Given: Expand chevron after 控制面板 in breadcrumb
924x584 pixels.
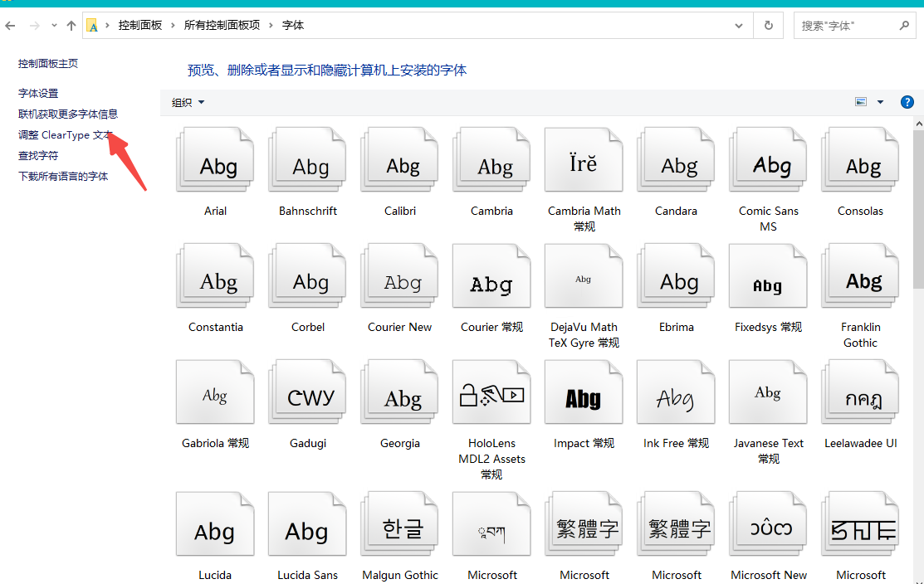Looking at the screenshot, I should coord(173,26).
